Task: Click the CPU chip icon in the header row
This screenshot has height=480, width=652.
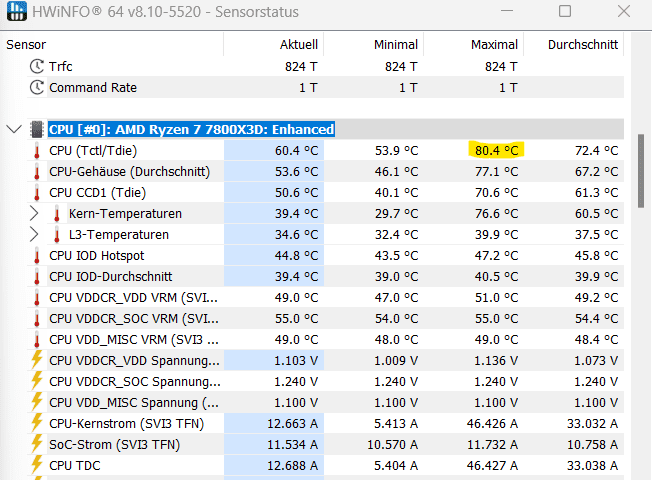Action: tap(37, 129)
